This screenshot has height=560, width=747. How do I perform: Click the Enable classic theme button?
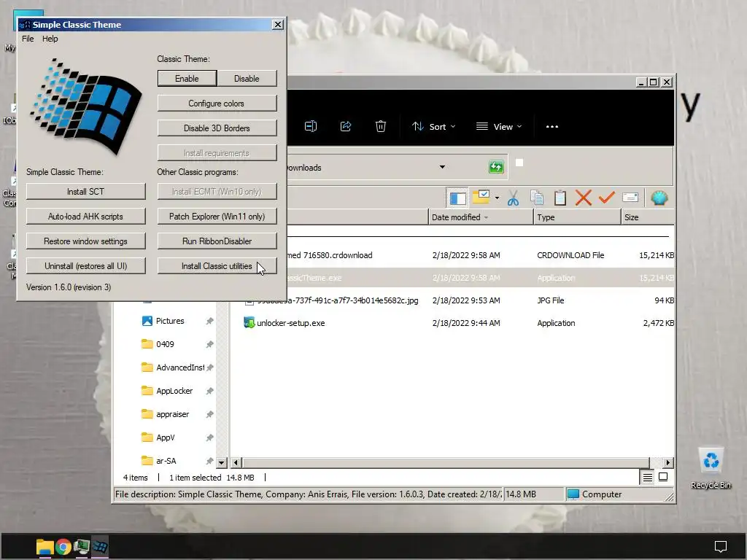click(x=187, y=79)
